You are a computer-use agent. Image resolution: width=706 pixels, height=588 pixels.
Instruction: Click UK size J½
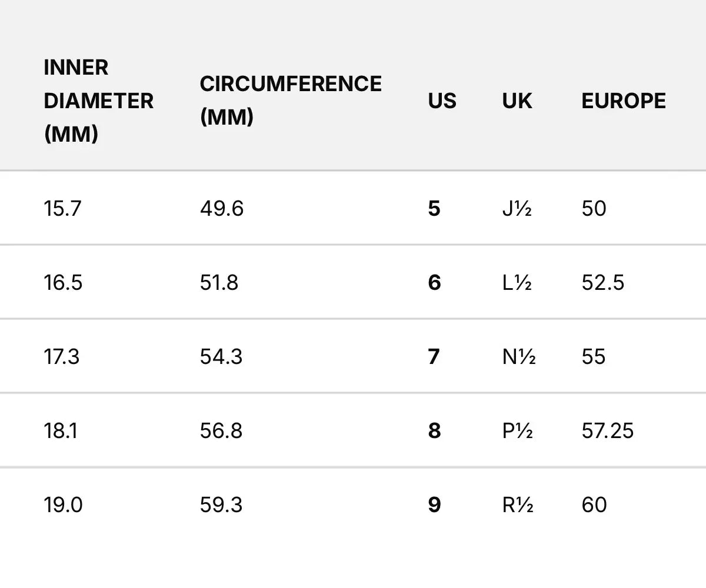[517, 209]
